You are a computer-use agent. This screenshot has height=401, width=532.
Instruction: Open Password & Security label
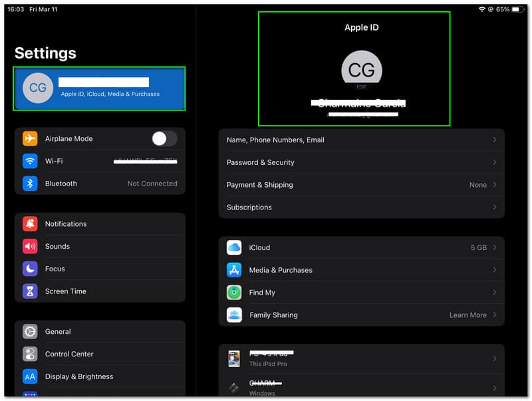(x=260, y=162)
